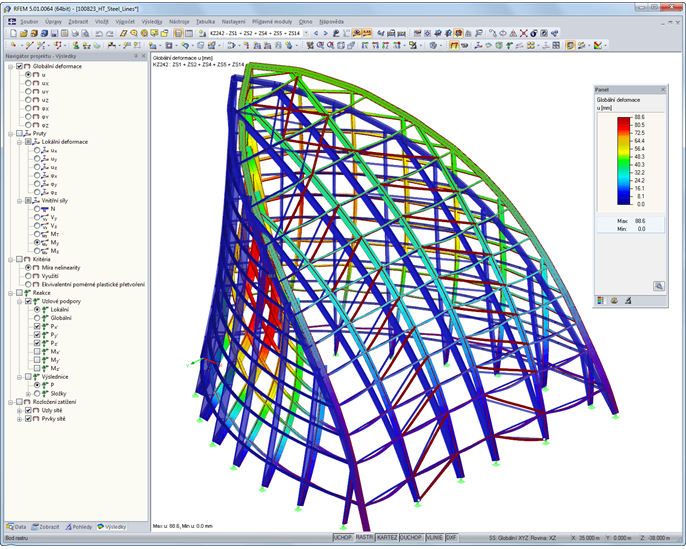Open the Soubor menu

[29, 21]
